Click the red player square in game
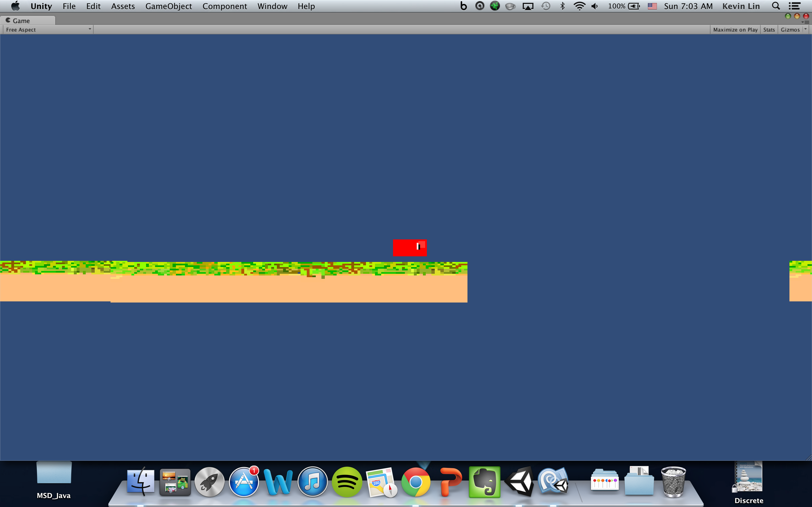Viewport: 812px width, 507px height. click(409, 248)
